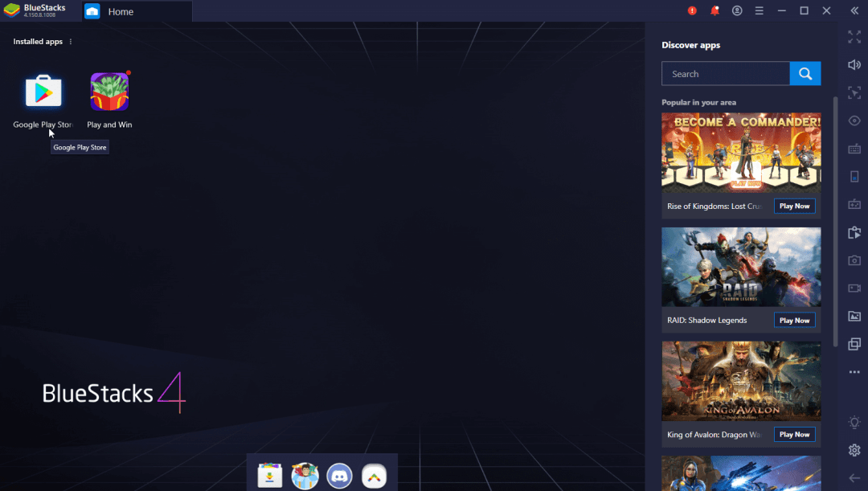Open the Installed apps options menu
The width and height of the screenshot is (868, 491).
[x=70, y=42]
